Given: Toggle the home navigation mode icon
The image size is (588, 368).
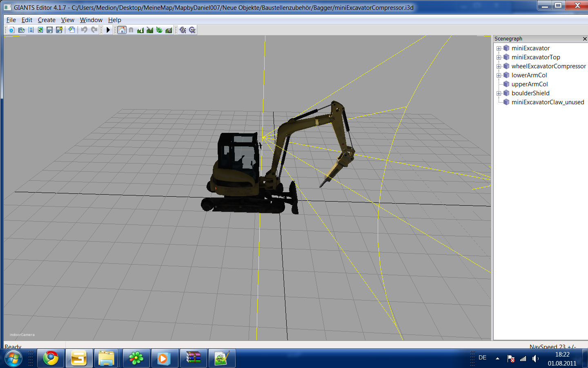Looking at the screenshot, I should pyautogui.click(x=122, y=30).
